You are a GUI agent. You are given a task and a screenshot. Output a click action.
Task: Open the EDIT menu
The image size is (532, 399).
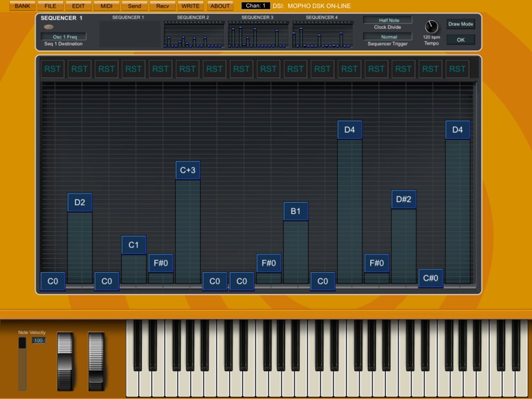[x=78, y=6]
